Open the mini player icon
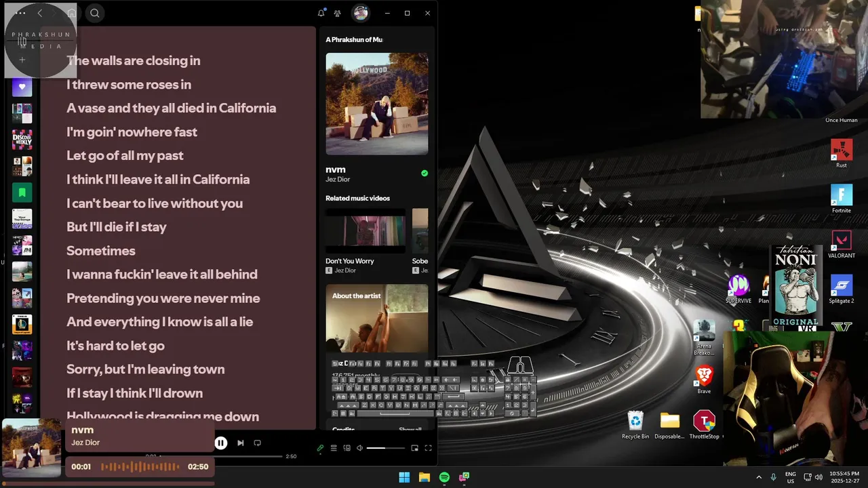The image size is (868, 488). click(x=415, y=448)
